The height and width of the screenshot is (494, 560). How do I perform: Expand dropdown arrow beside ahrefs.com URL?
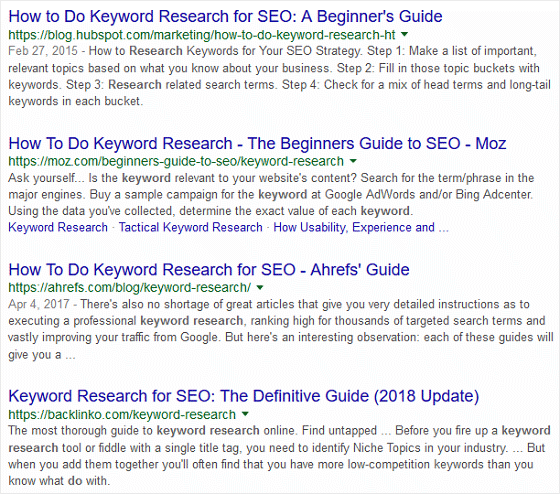260,287
